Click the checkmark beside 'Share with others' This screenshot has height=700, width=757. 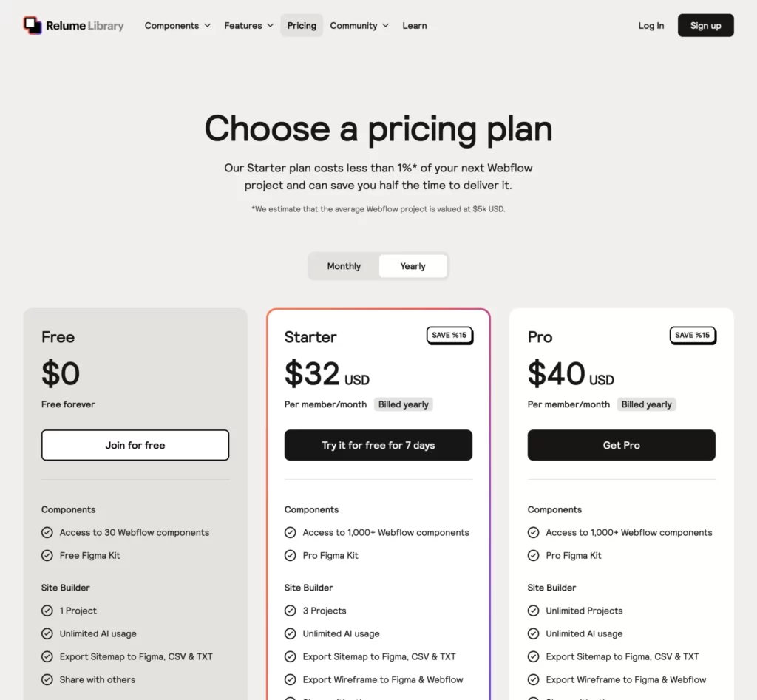[47, 679]
